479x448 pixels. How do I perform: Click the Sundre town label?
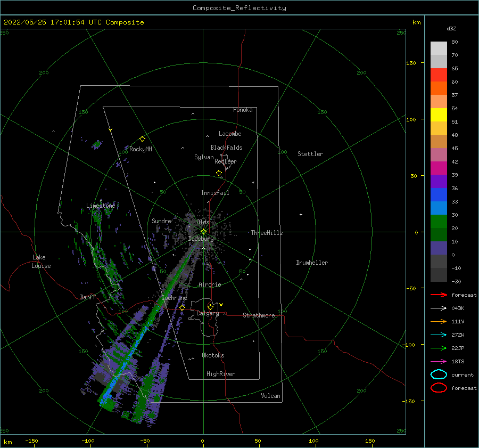[x=162, y=221]
